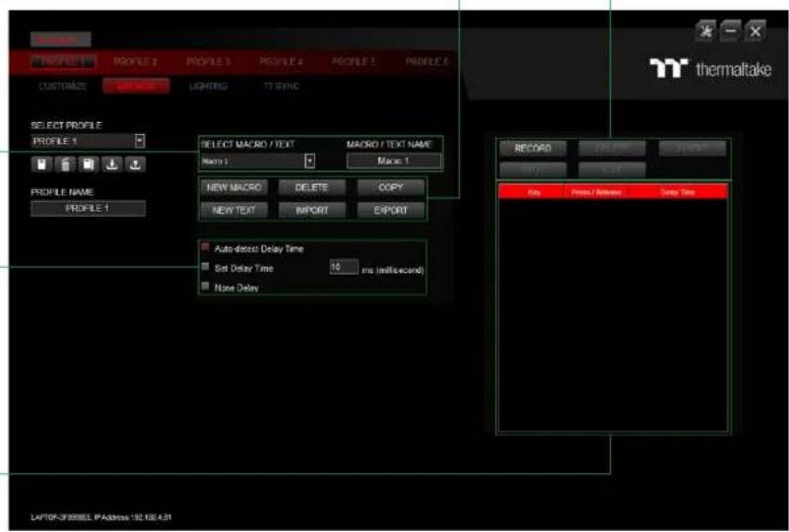The height and width of the screenshot is (532, 789).
Task: Enable Auto-detect Delay Time option
Action: click(x=205, y=247)
